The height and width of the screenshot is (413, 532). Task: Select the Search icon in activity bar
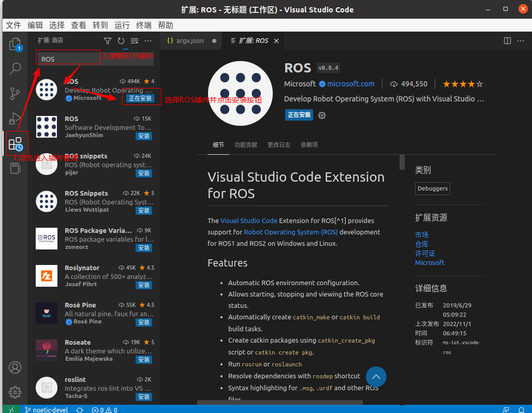coord(15,68)
